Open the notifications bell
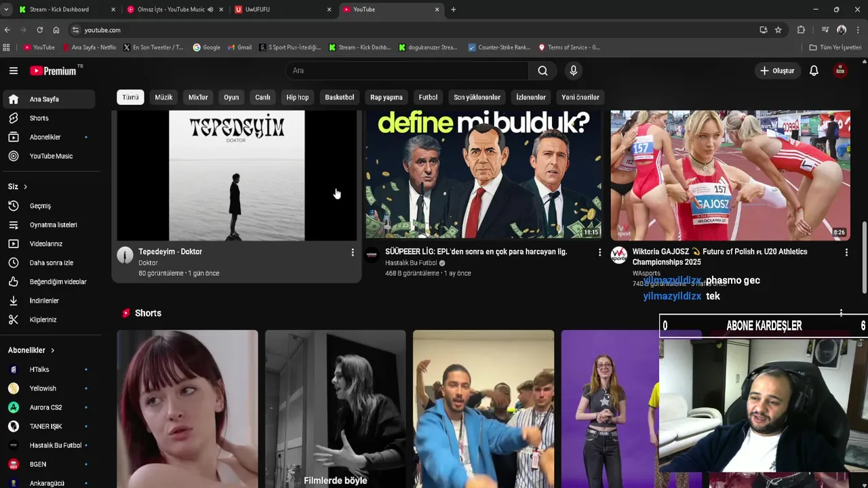 (814, 70)
